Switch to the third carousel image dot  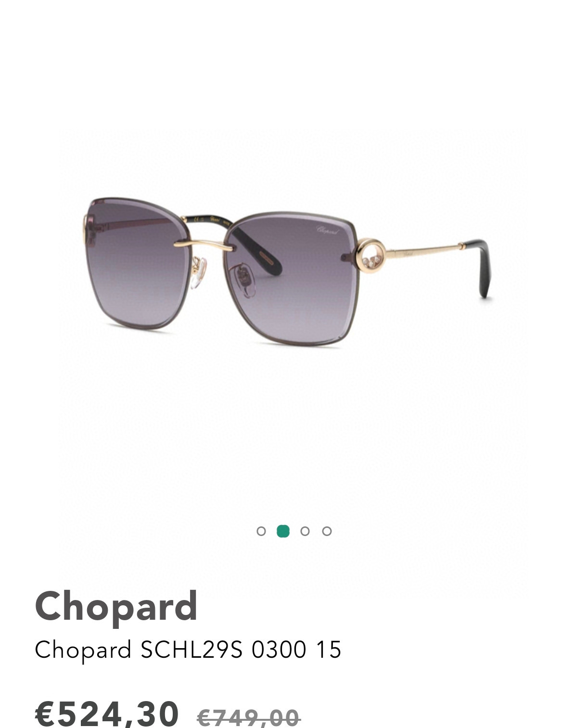[x=305, y=531]
